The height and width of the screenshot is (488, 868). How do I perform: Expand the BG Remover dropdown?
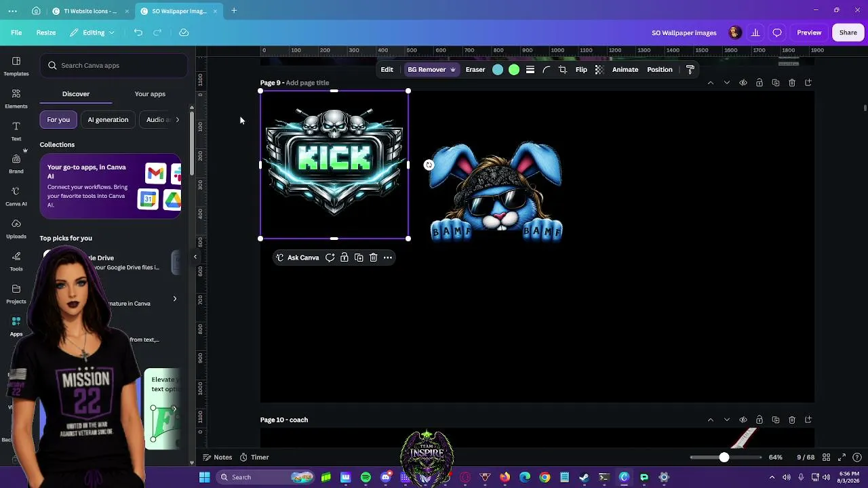pyautogui.click(x=453, y=70)
